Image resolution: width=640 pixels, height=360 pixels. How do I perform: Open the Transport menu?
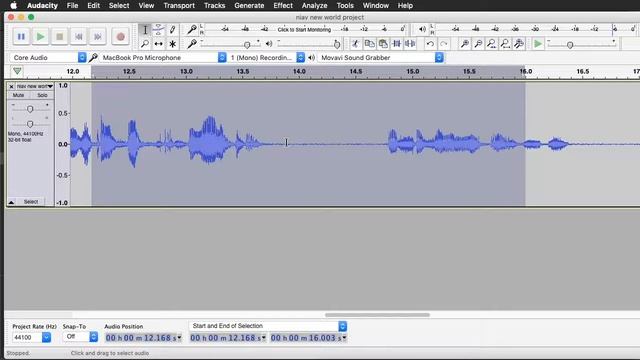click(179, 6)
